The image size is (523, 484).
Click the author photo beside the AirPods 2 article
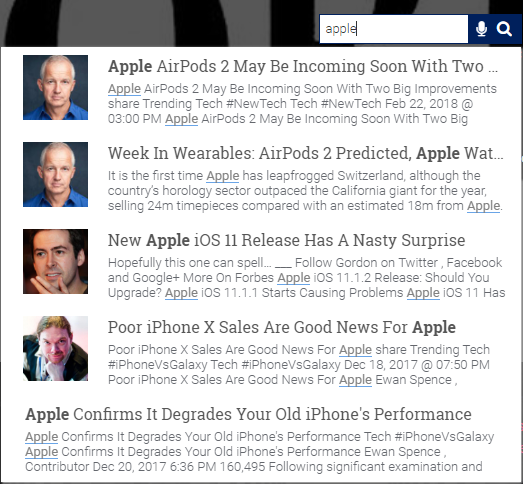pyautogui.click(x=55, y=87)
